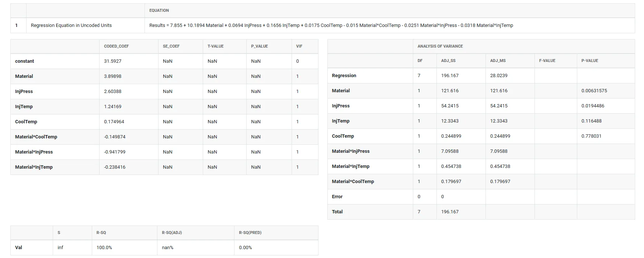
Task: Click the P_VALUE column header in coefficients table
Action: [260, 46]
